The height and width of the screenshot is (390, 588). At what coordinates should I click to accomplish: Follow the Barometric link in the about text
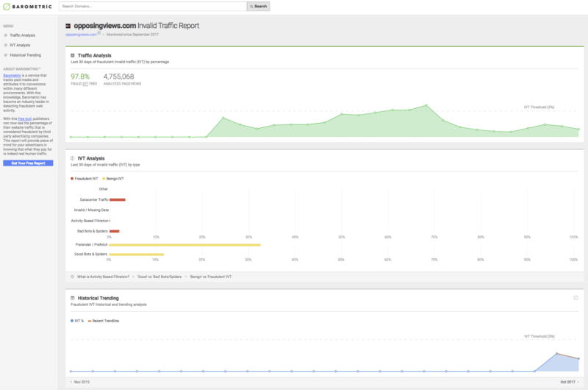(12, 76)
